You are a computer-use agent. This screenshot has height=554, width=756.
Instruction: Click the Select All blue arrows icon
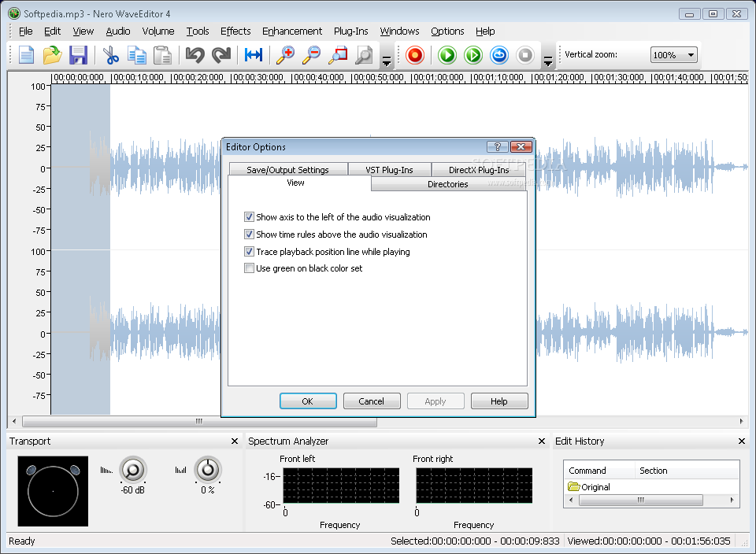tap(254, 55)
